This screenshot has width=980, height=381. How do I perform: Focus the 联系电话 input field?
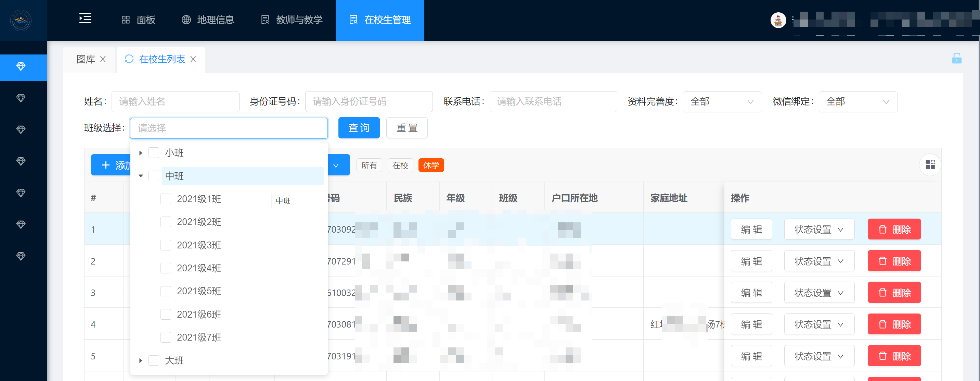coord(553,102)
